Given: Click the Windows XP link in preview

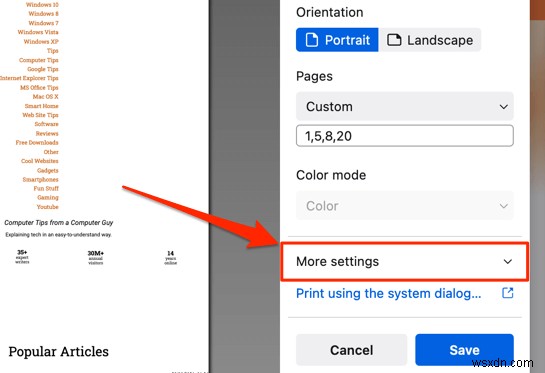Looking at the screenshot, I should [x=41, y=41].
